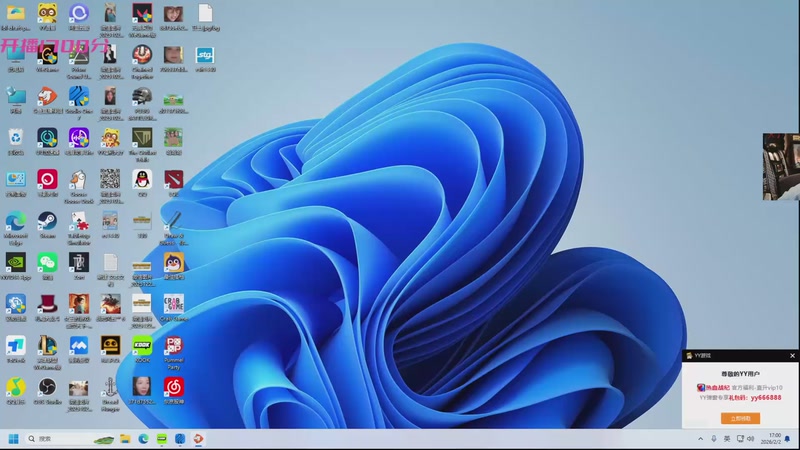Switch the input language indicator
This screenshot has height=450, width=800.
[727, 439]
